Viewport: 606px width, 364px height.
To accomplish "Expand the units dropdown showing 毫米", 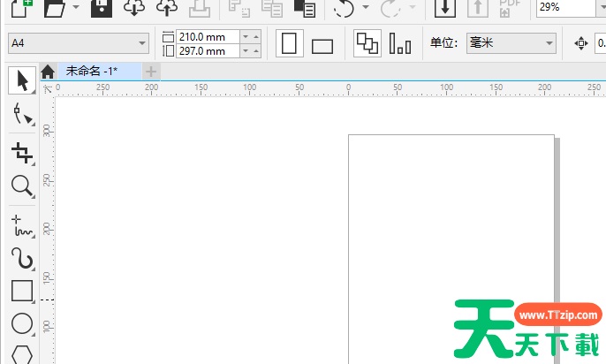I will (x=549, y=43).
